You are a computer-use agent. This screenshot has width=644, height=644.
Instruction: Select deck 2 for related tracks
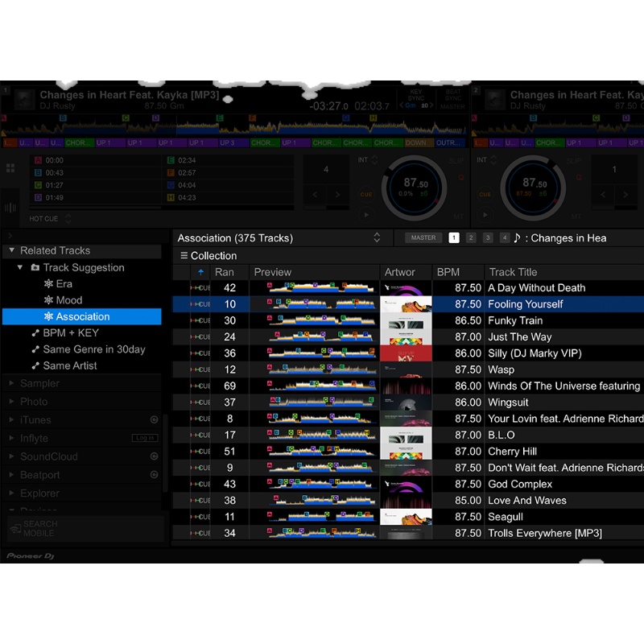[471, 237]
